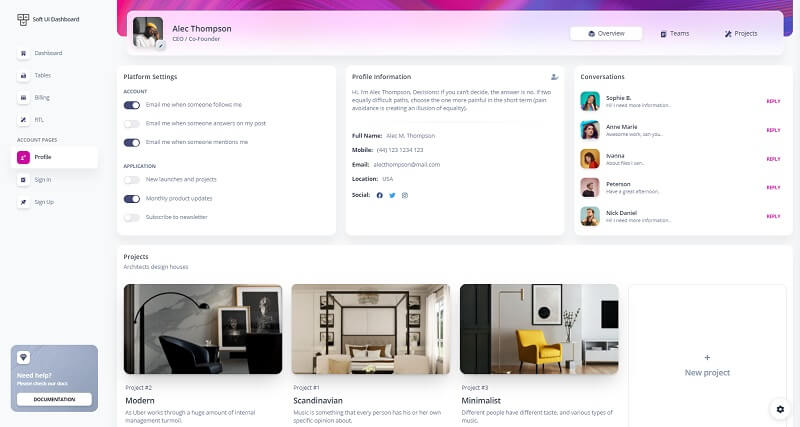This screenshot has width=800, height=427.
Task: Reply to Peterson
Action: coord(773,188)
